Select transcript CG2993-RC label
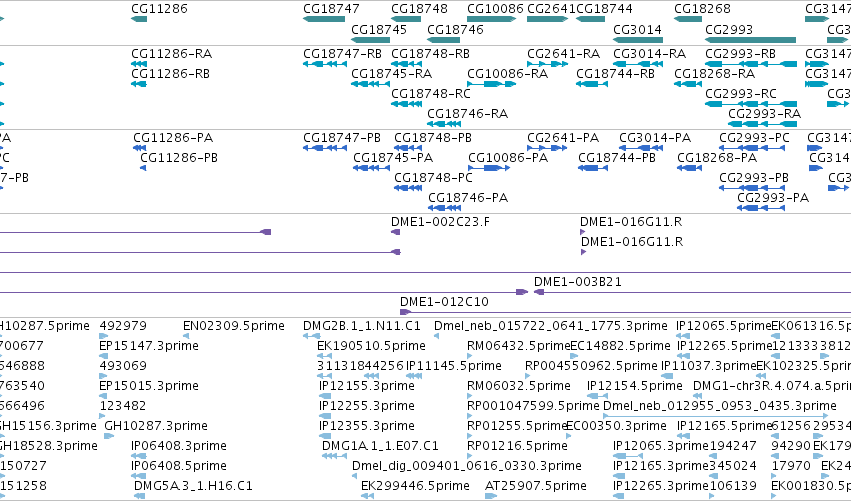851x501 pixels. click(x=741, y=93)
